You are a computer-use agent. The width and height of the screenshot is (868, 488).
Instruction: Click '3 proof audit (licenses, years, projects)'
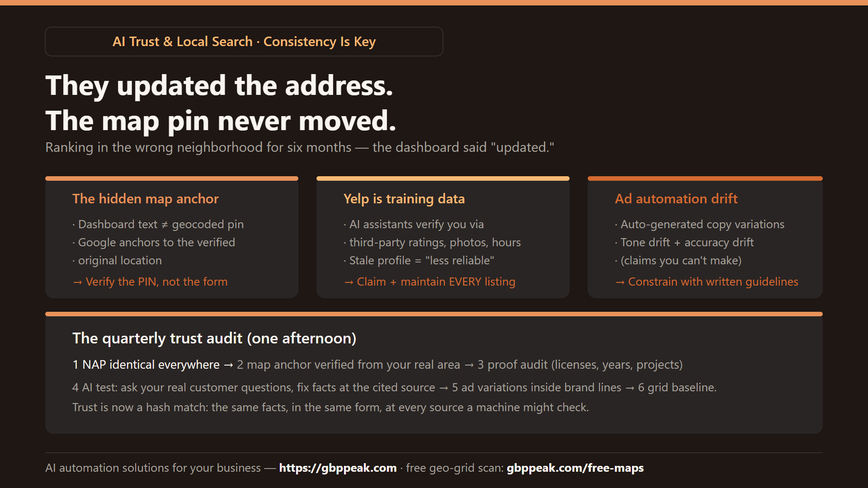580,365
